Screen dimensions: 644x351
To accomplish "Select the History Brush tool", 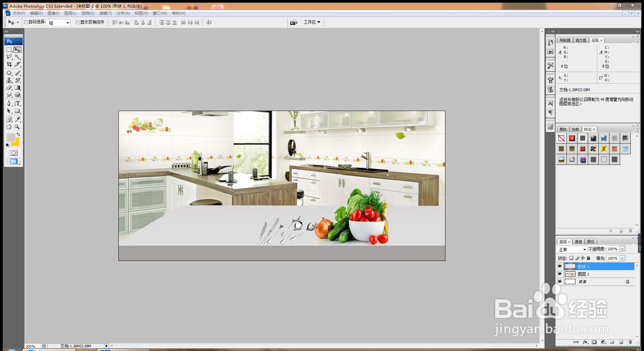I will (18, 80).
